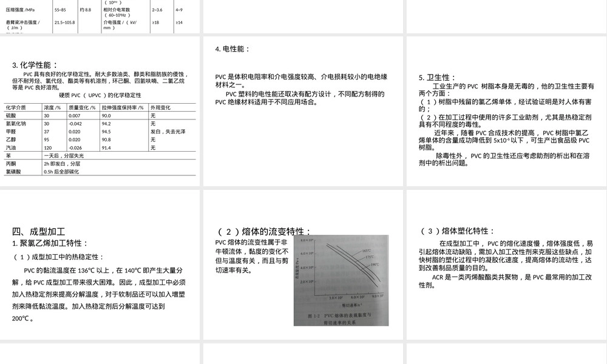Click the paragraph starting PVC熔体的流变性属于非
The width and height of the screenshot is (607, 364).
coord(252,257)
